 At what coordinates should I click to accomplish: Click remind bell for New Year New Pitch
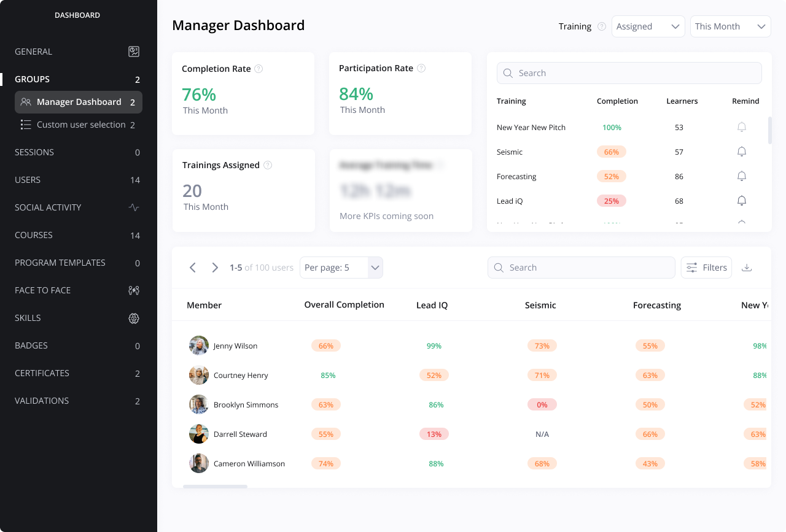pyautogui.click(x=742, y=127)
